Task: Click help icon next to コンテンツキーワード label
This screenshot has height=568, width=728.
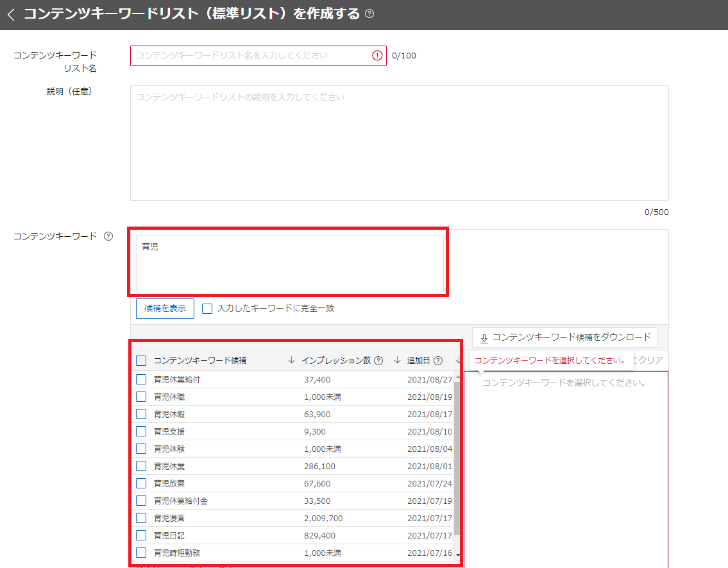Action: pyautogui.click(x=108, y=236)
